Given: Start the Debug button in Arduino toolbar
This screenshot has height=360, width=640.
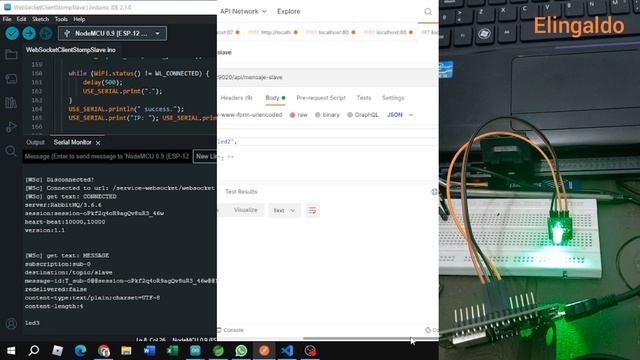Looking at the screenshot, I should point(46,33).
